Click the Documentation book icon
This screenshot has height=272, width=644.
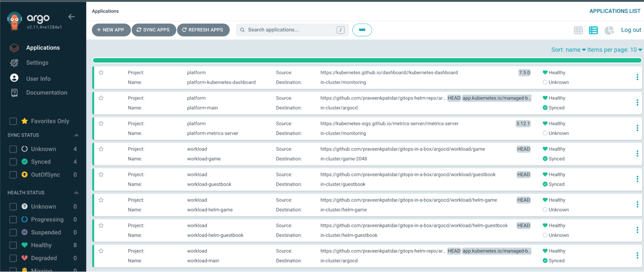pos(14,93)
